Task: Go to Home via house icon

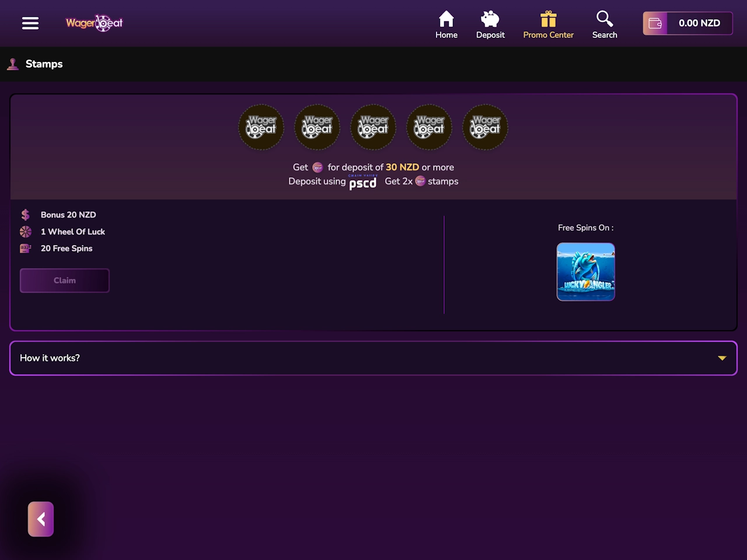Action: [446, 20]
